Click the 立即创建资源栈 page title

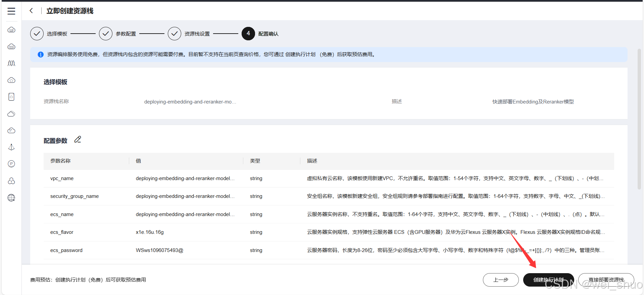(x=70, y=11)
